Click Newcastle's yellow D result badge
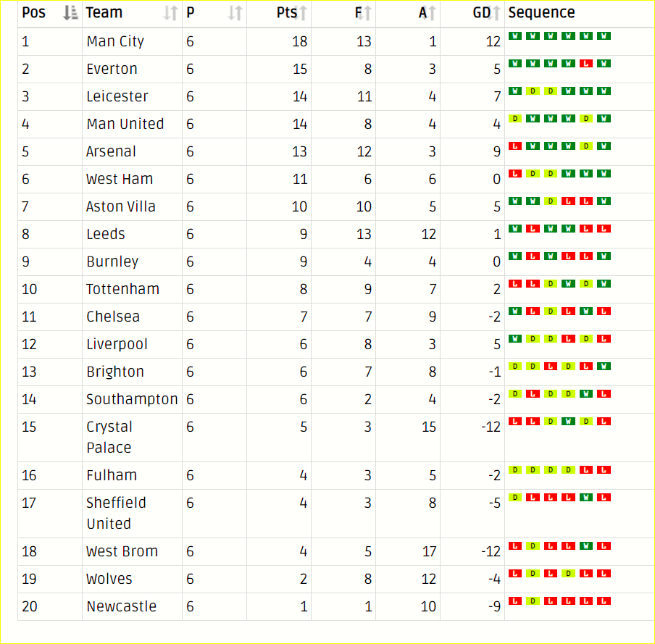 533,601
